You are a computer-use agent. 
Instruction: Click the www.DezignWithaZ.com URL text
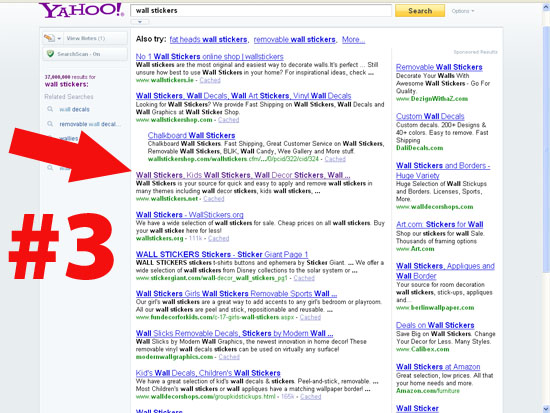point(432,99)
